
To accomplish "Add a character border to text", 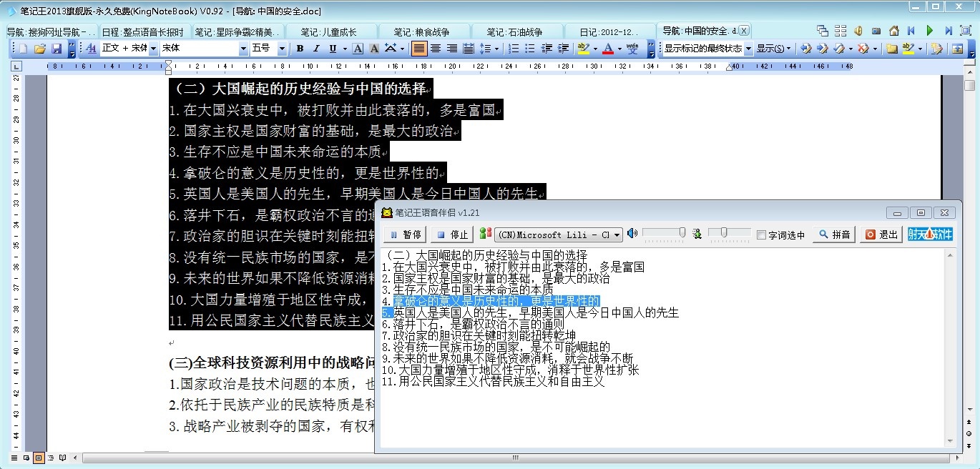I will click(358, 49).
